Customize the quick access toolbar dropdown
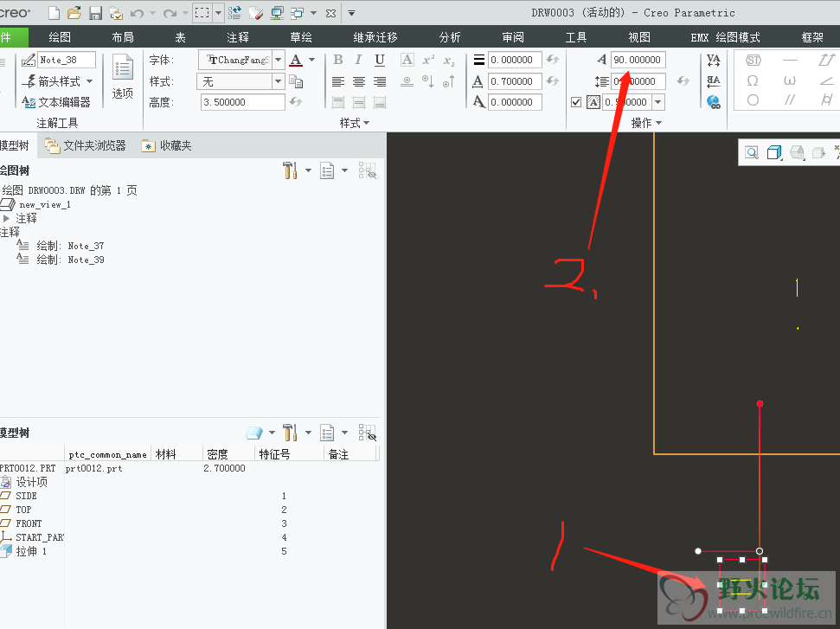Screen dimensions: 840x629 coord(352,13)
